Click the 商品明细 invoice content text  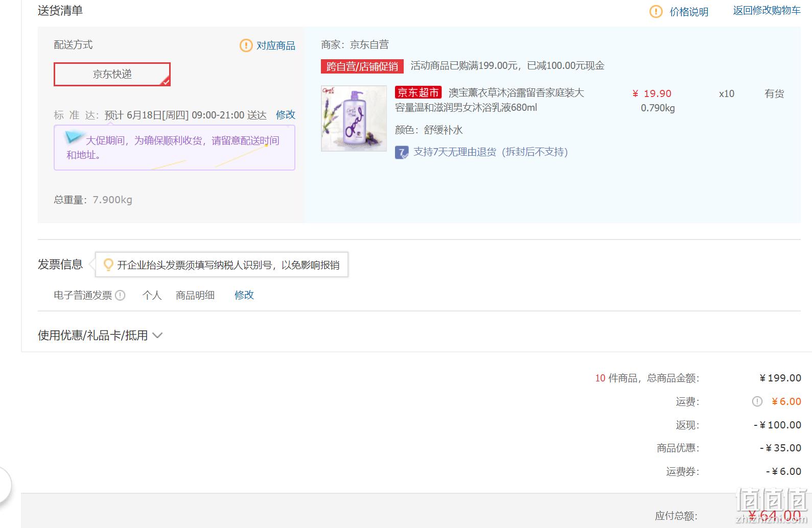coord(195,295)
